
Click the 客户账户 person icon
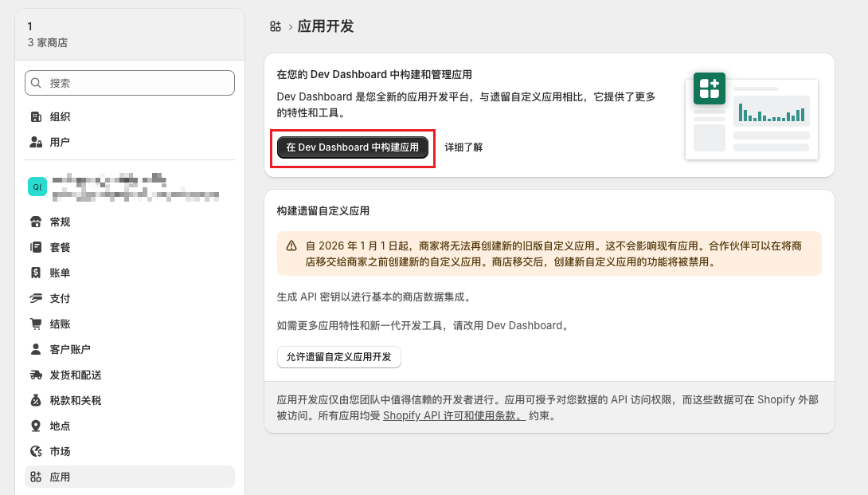point(36,349)
